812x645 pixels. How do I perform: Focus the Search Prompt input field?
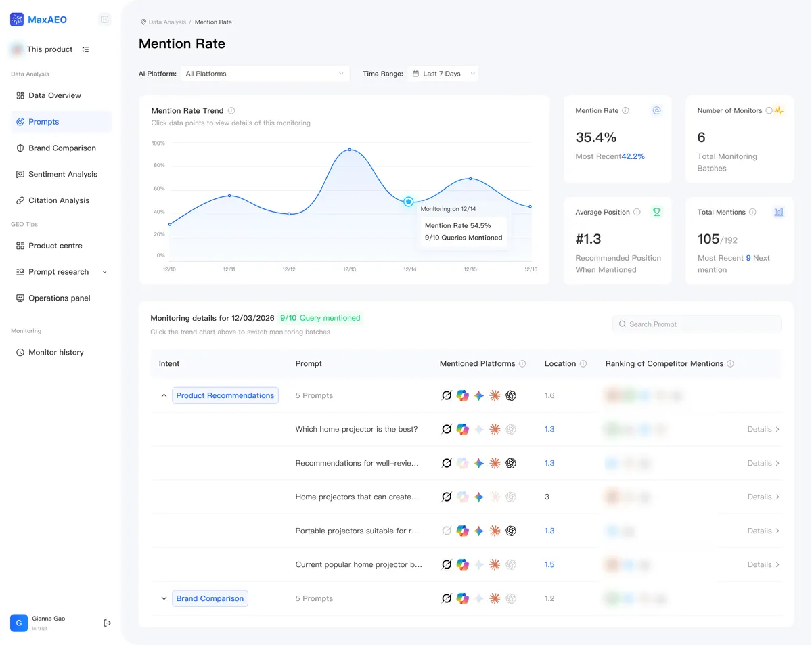pyautogui.click(x=697, y=324)
